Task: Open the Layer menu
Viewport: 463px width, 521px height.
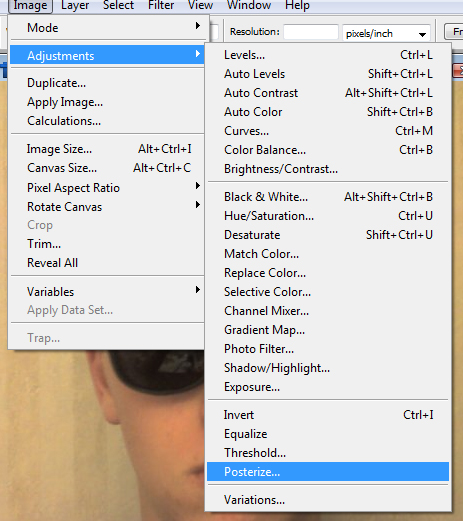Action: click(75, 5)
